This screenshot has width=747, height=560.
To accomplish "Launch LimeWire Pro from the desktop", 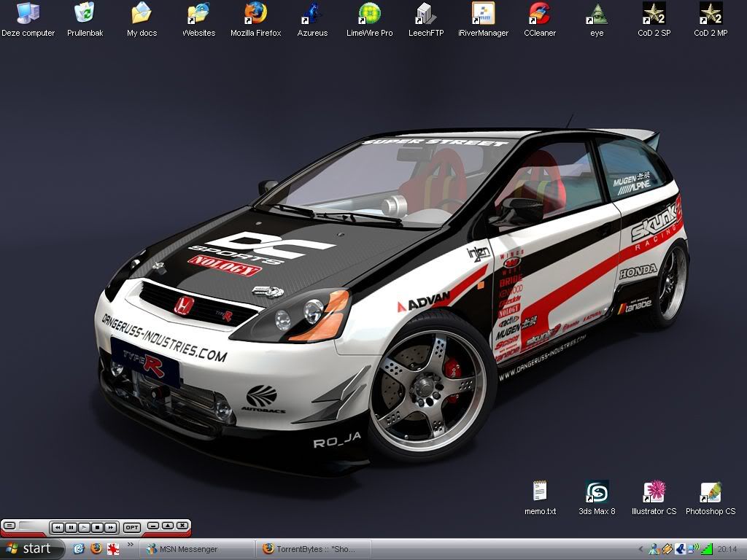I will pos(369,14).
